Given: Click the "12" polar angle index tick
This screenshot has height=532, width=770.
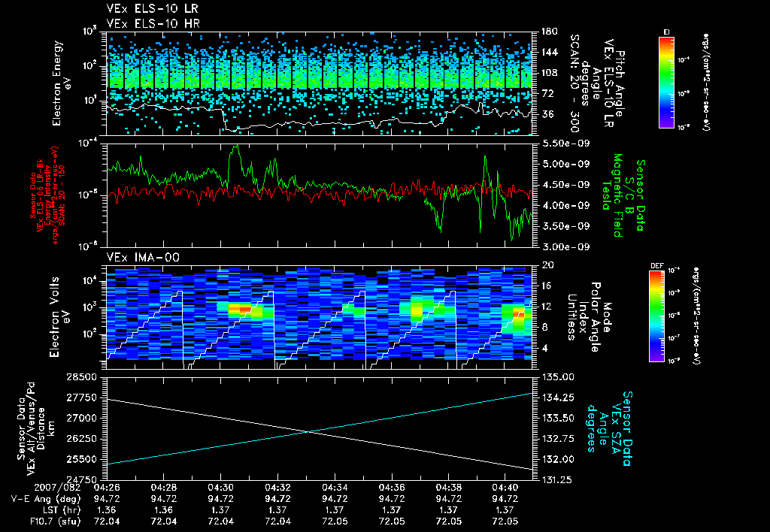Looking at the screenshot, I should [547, 307].
